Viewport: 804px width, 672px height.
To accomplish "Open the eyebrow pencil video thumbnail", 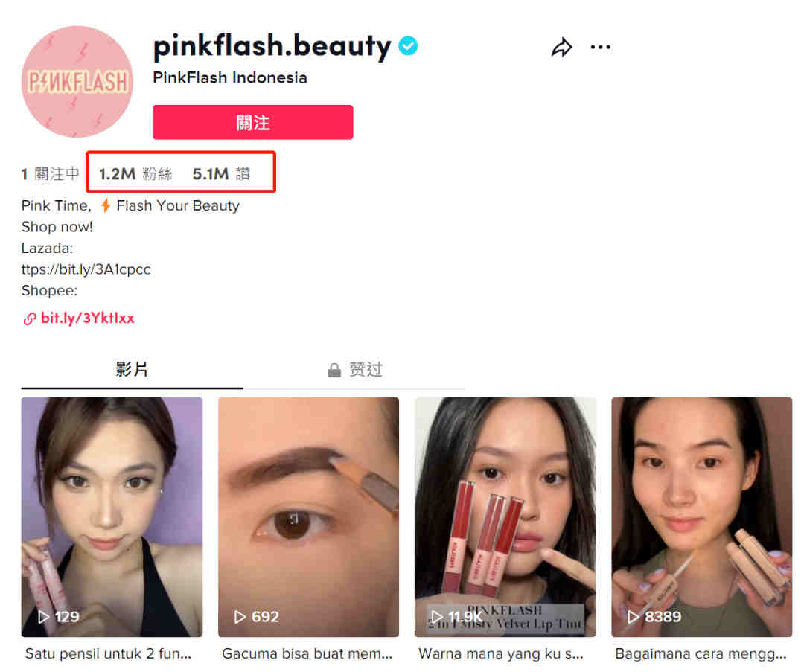I will coord(308,517).
